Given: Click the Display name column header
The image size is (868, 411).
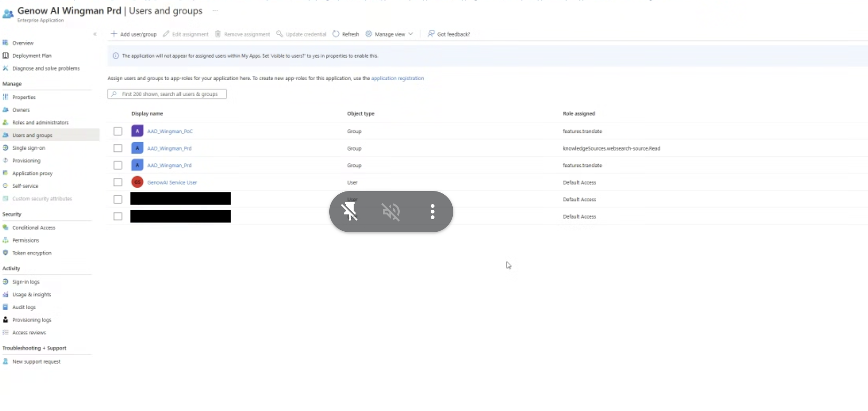Looking at the screenshot, I should click(x=147, y=114).
